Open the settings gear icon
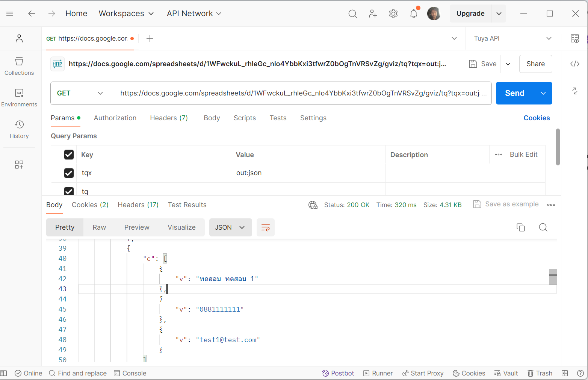Screen dimensions: 588x380 [x=393, y=14]
